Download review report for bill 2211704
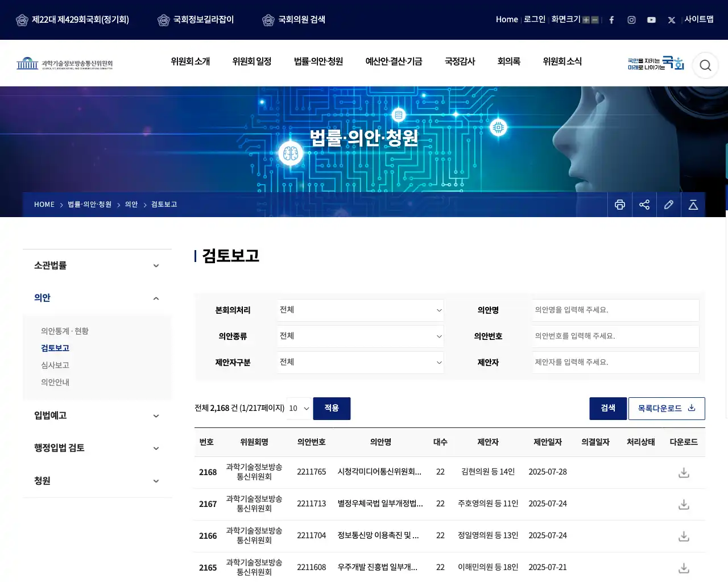The width and height of the screenshot is (728, 582). coord(684,537)
